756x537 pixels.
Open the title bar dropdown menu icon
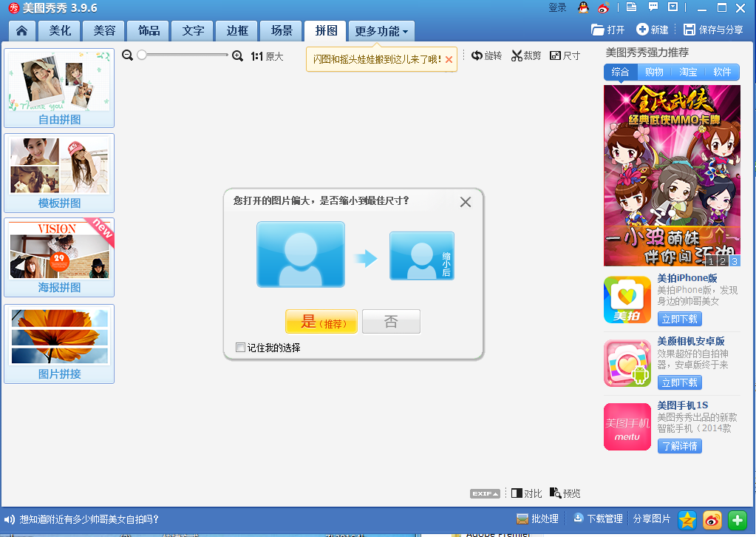672,7
